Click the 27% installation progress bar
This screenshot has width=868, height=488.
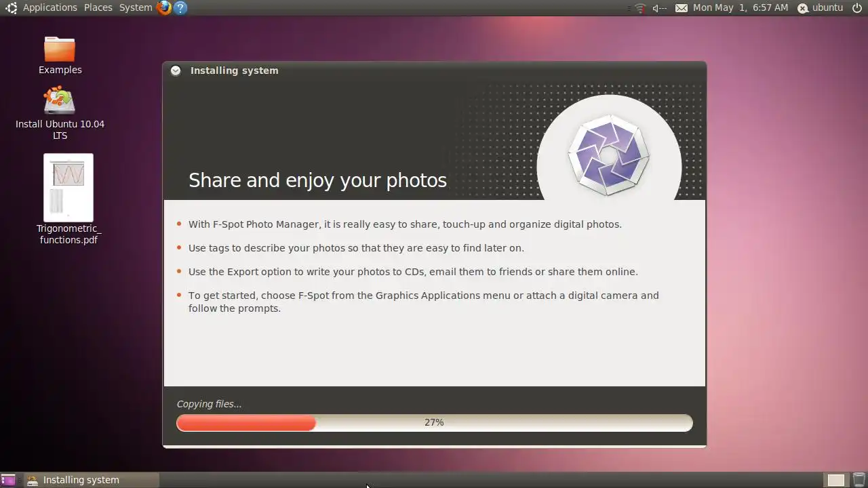(434, 422)
